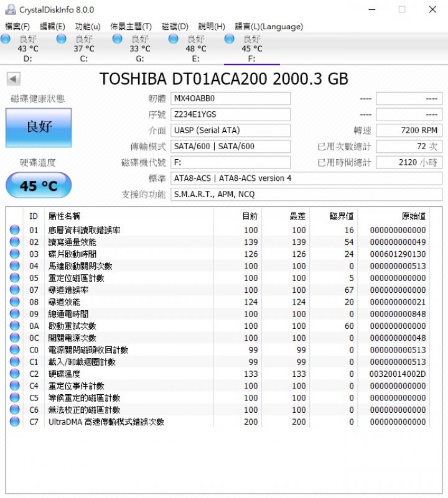Select the 總通電時間 attribute row
The width and height of the screenshot is (448, 498).
(x=218, y=313)
